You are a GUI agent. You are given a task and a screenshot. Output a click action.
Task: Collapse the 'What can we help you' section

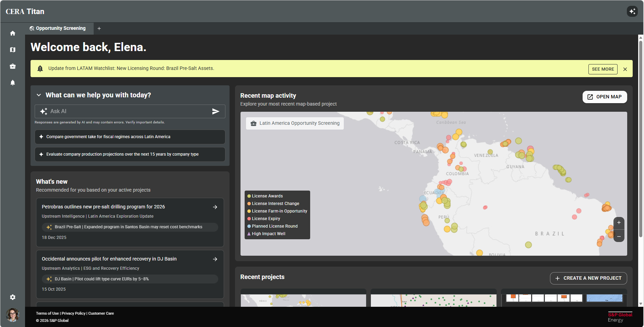click(x=39, y=95)
